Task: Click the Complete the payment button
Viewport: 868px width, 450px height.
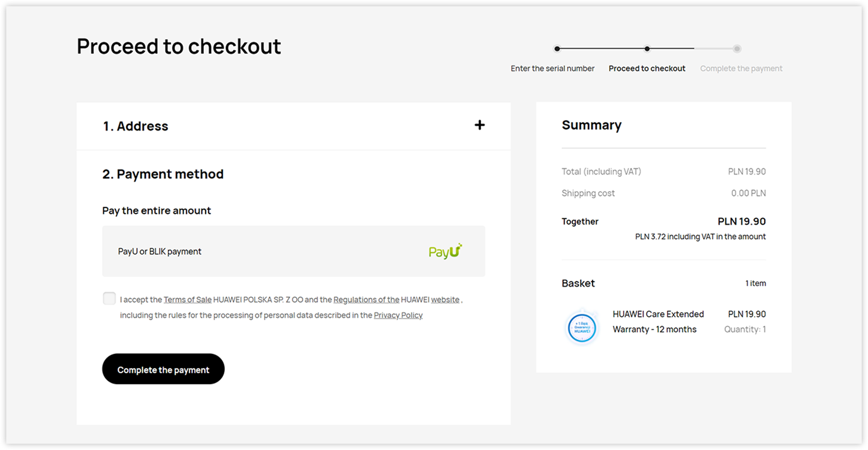Action: (x=163, y=369)
